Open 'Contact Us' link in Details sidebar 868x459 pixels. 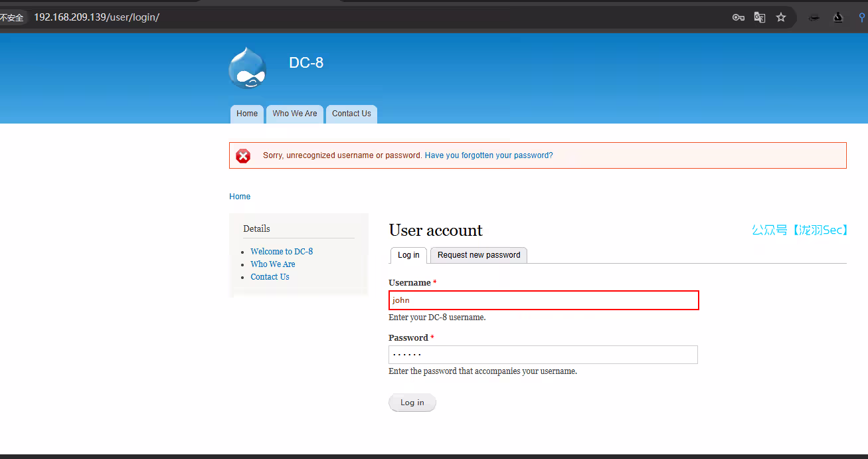[270, 277]
